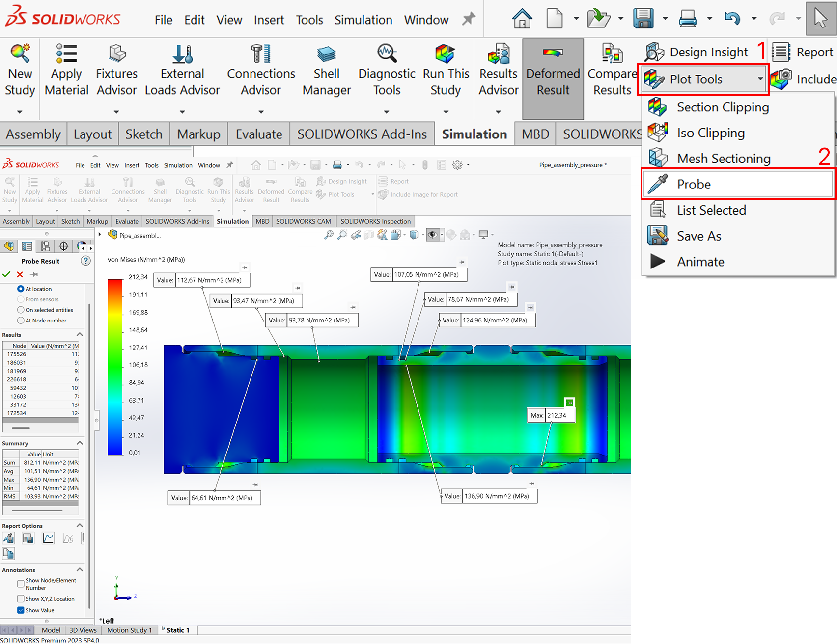Toggle the pushpin next to Probe Result buttons
This screenshot has height=644, width=837.
(34, 274)
